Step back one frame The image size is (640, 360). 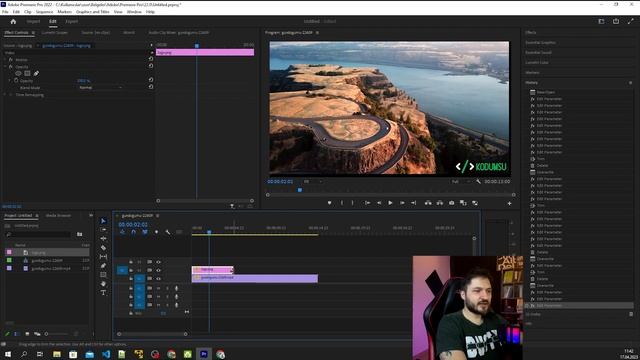tap(379, 203)
